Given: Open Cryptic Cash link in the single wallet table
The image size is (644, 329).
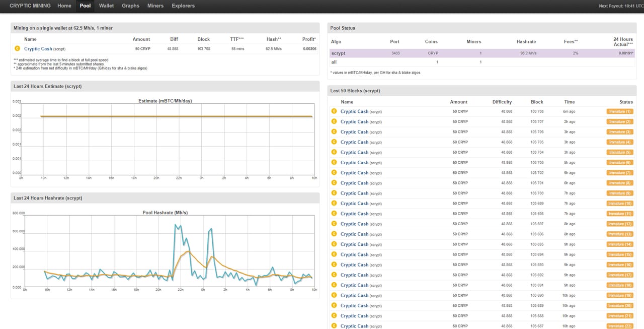Looking at the screenshot, I should (38, 49).
